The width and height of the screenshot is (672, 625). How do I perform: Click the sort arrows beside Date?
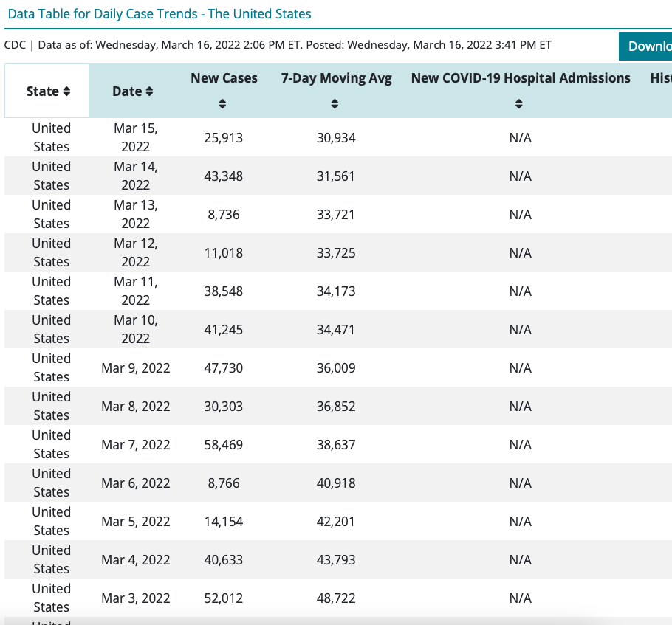(x=149, y=91)
